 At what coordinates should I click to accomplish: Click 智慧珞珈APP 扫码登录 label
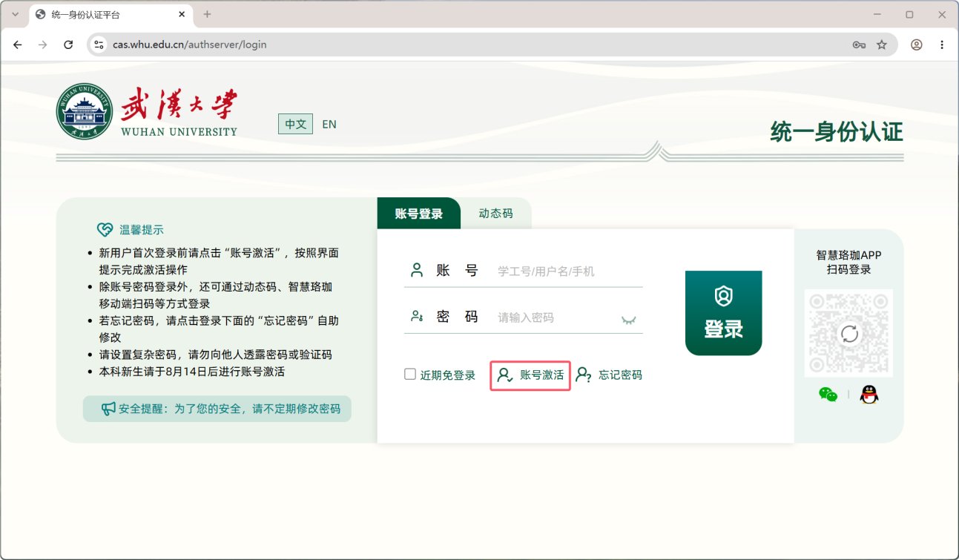(x=849, y=262)
